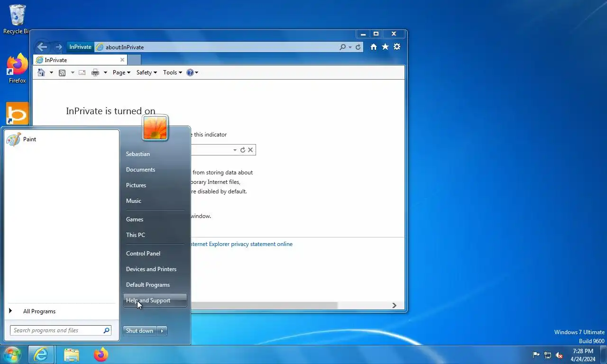607x364 pixels.
Task: Click the Action Center flag icon
Action: tap(536, 355)
